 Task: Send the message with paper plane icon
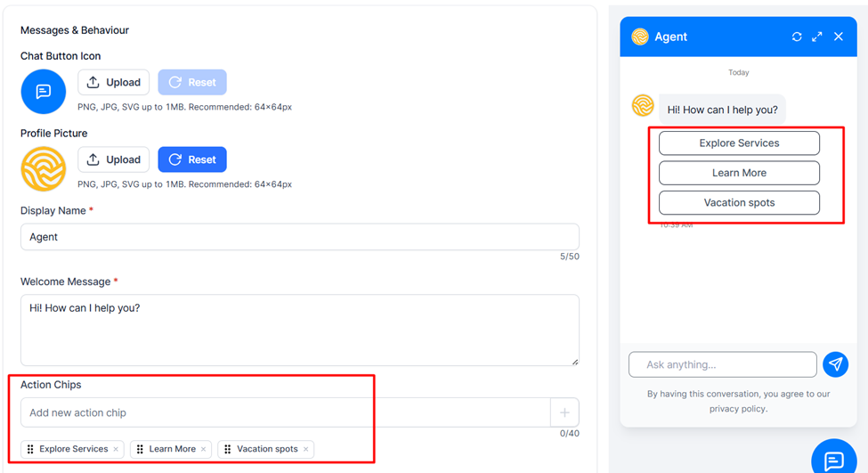coord(835,364)
